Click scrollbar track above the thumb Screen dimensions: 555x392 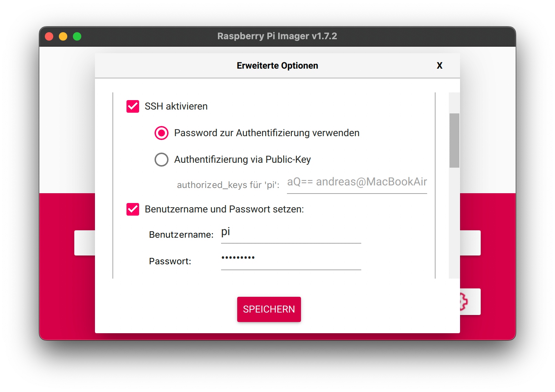tap(454, 103)
